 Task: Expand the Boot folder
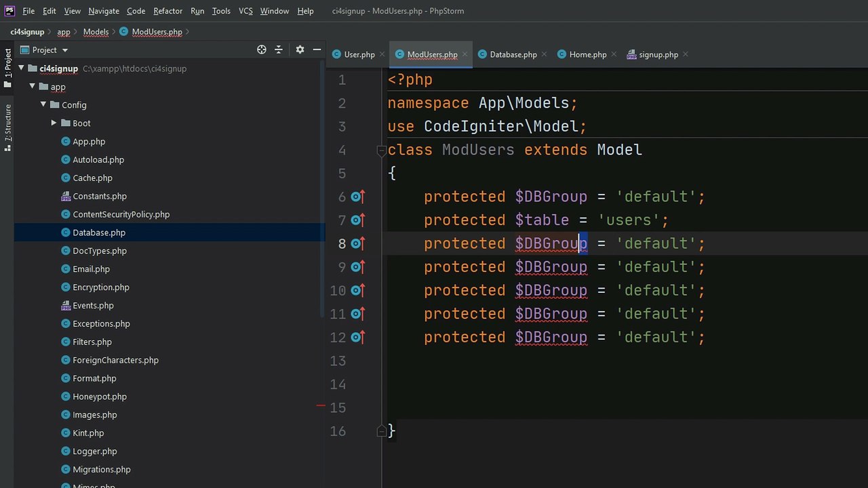pos(54,123)
